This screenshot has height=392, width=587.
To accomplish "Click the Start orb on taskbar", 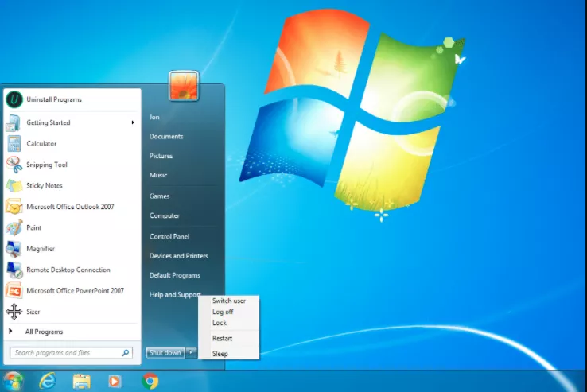I will [x=13, y=382].
